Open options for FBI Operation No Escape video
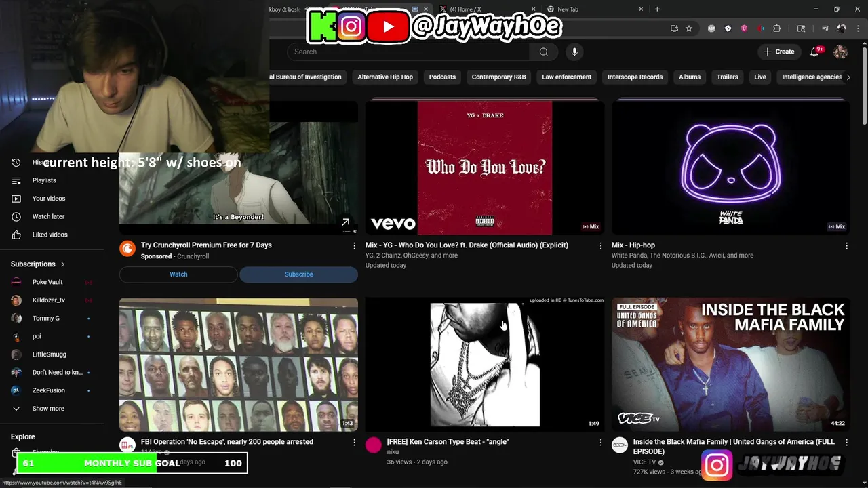Viewport: 868px width, 488px height. (x=354, y=443)
